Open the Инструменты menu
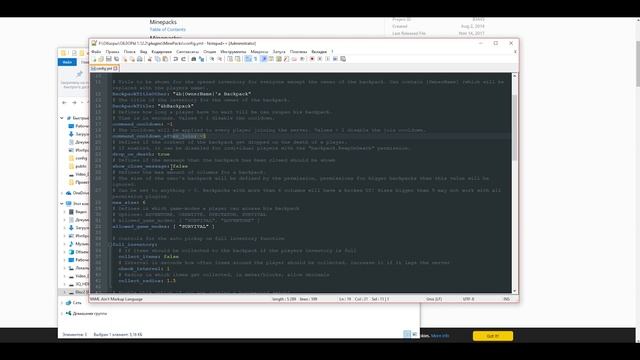The width and height of the screenshot is (640, 360). coord(233,52)
